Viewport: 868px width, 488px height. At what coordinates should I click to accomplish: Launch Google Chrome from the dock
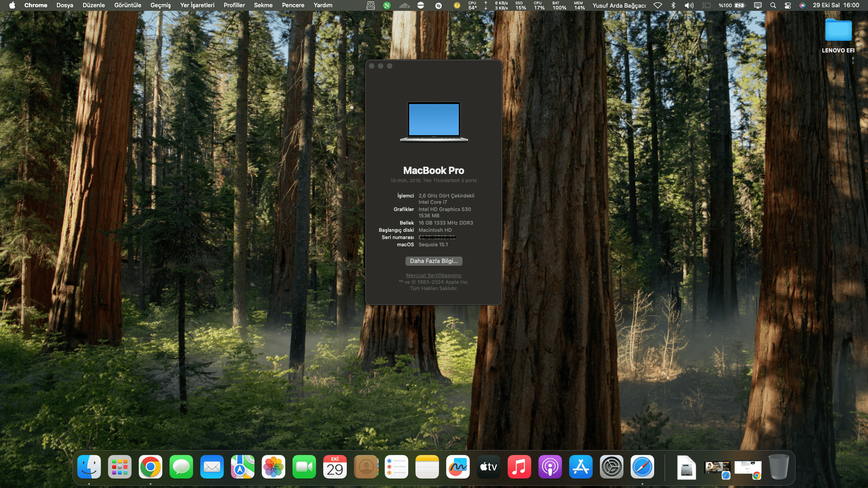click(x=151, y=467)
